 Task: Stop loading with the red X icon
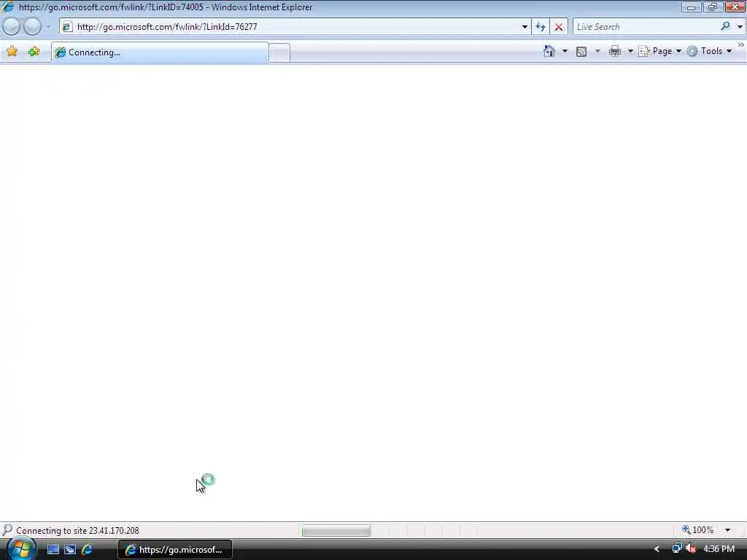[x=559, y=27]
